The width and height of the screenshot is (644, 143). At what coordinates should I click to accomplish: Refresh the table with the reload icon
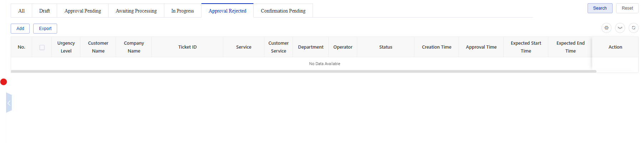pyautogui.click(x=634, y=28)
